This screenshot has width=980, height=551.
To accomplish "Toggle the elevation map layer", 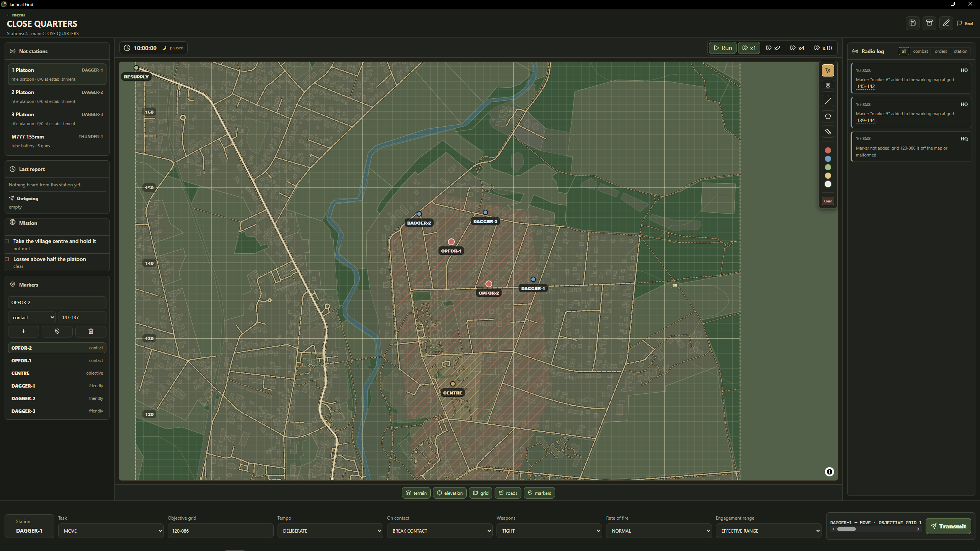I will (x=450, y=493).
